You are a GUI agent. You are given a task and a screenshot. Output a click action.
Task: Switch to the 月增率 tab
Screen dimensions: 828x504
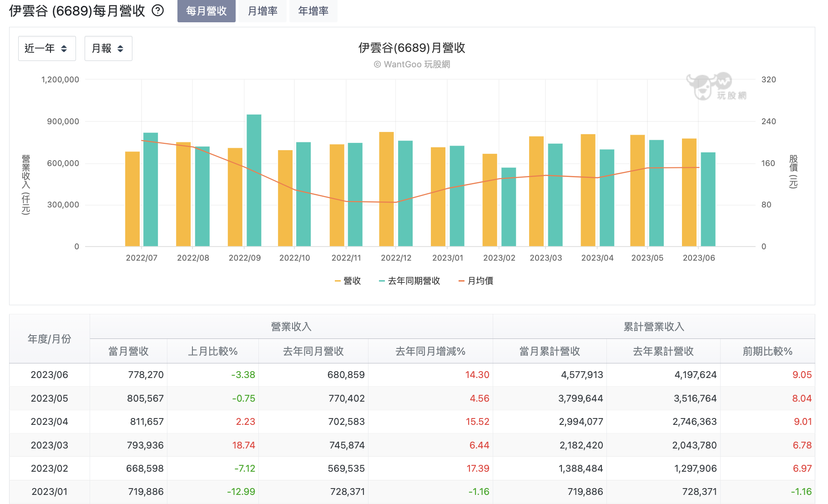click(263, 11)
